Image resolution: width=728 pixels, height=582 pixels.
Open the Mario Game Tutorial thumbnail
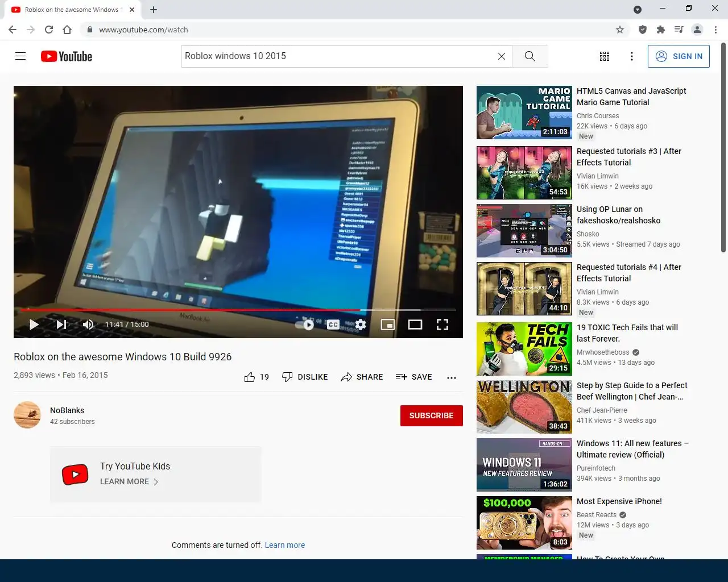(x=524, y=113)
